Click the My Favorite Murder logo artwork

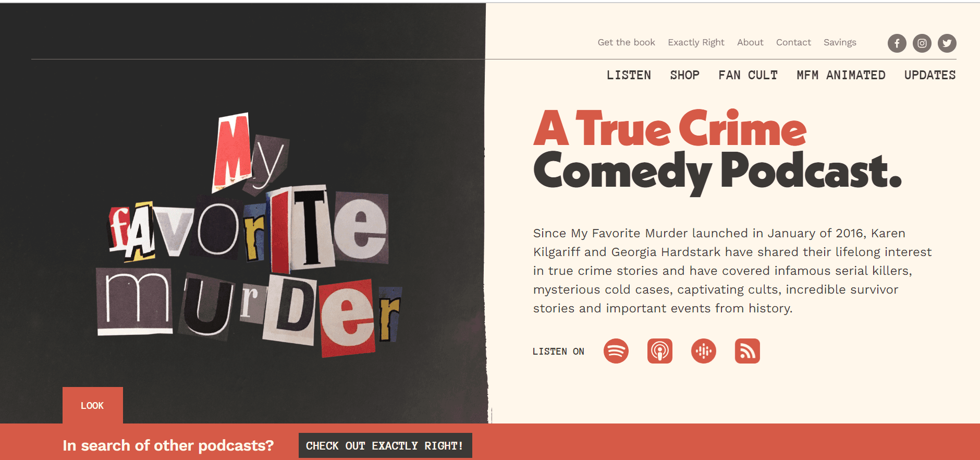pyautogui.click(x=249, y=235)
